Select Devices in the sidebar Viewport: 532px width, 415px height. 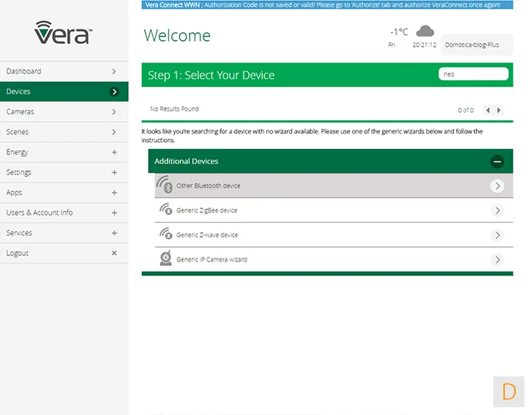point(64,92)
